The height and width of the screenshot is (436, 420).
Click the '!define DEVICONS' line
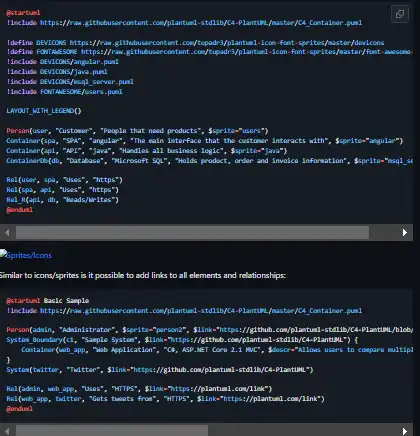[x=195, y=43]
